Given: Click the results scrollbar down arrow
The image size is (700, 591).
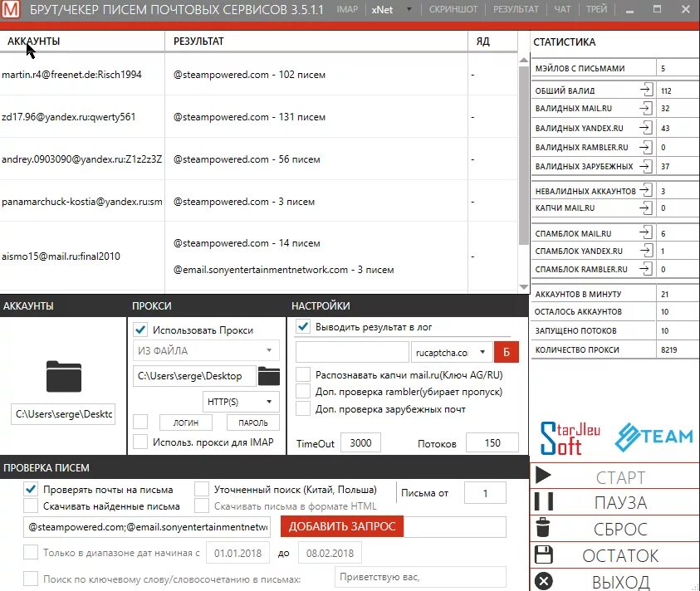Looking at the screenshot, I should (x=524, y=287).
